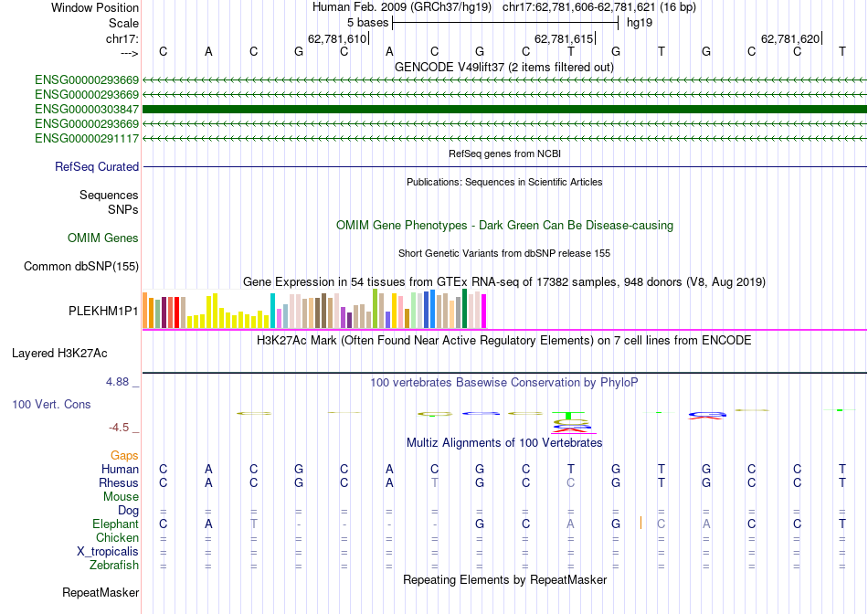Click the hg19 label beside scale bar
Image resolution: width=868 pixels, height=614 pixels.
[x=640, y=23]
